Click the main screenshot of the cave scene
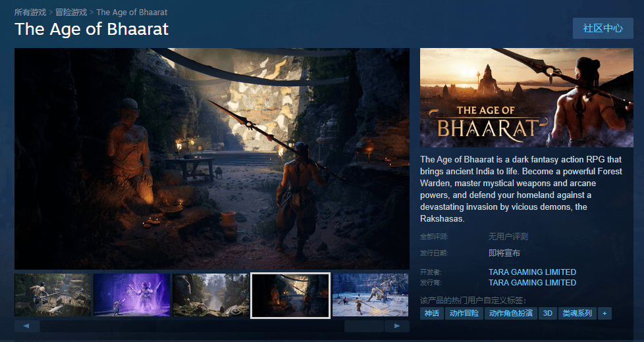Screen dimensions: 644x342 click(212, 159)
